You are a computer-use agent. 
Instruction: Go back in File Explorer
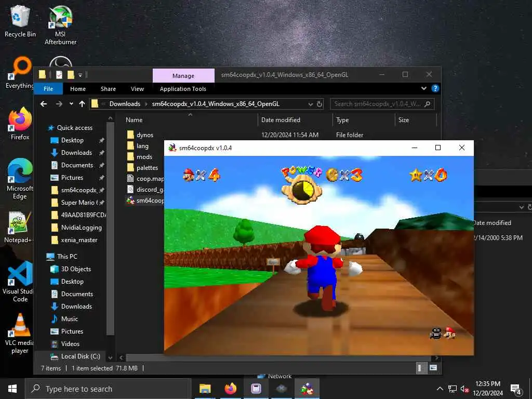click(44, 104)
